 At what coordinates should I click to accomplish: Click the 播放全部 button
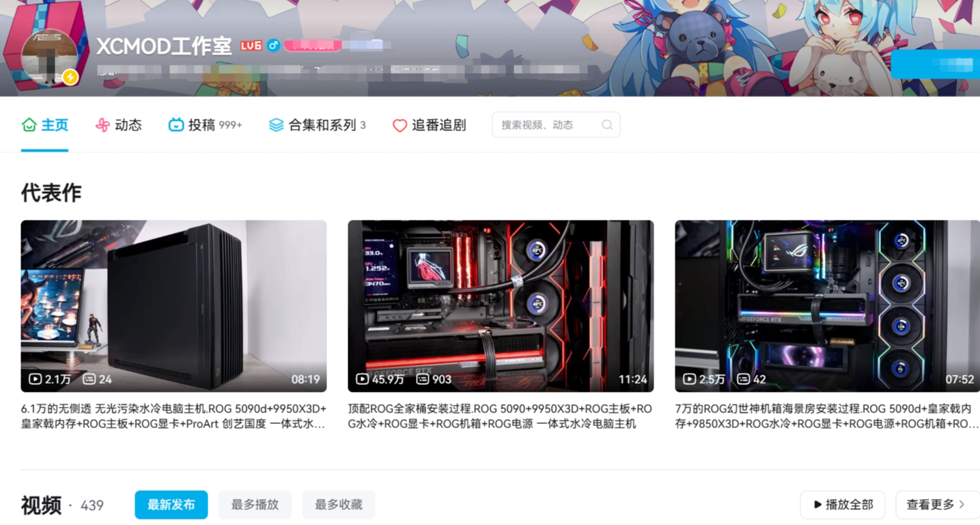coord(843,505)
